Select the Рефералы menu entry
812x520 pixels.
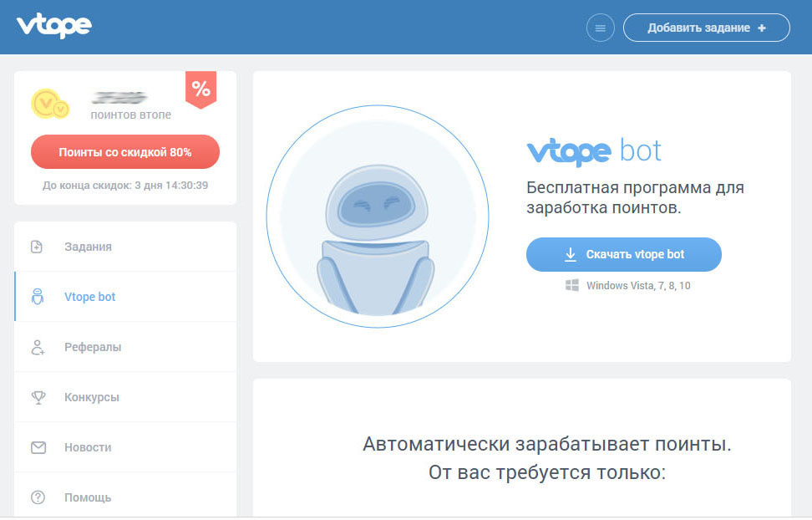tap(92, 346)
